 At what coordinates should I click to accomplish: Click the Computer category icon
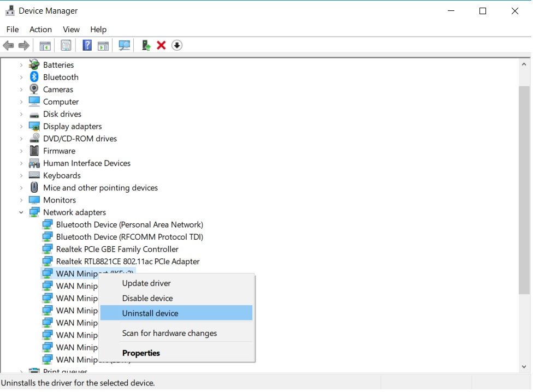coord(34,101)
